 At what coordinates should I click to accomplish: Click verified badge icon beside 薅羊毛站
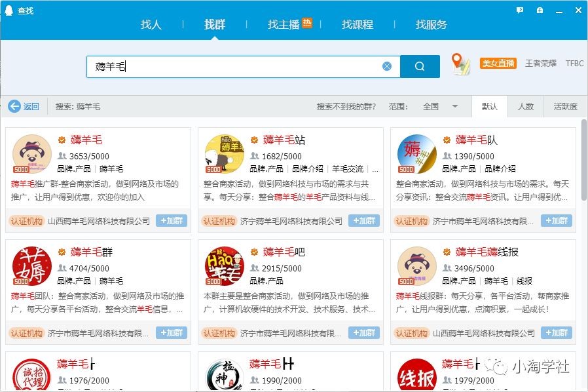tap(254, 140)
